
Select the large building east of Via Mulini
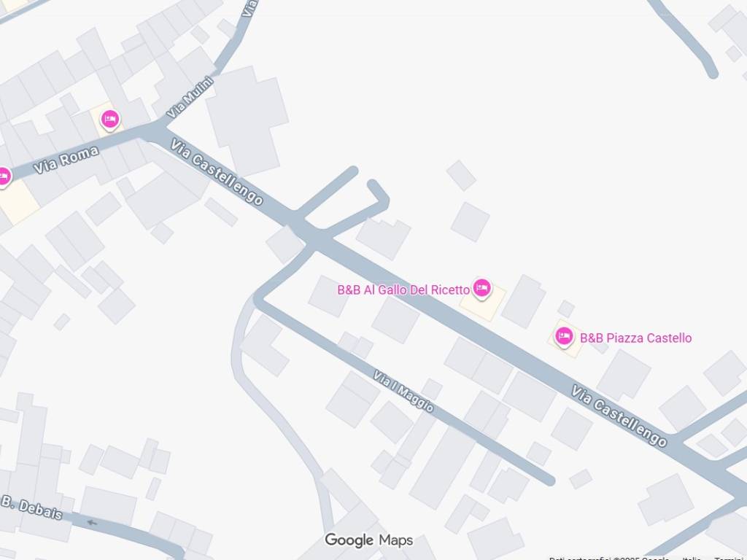click(247, 120)
